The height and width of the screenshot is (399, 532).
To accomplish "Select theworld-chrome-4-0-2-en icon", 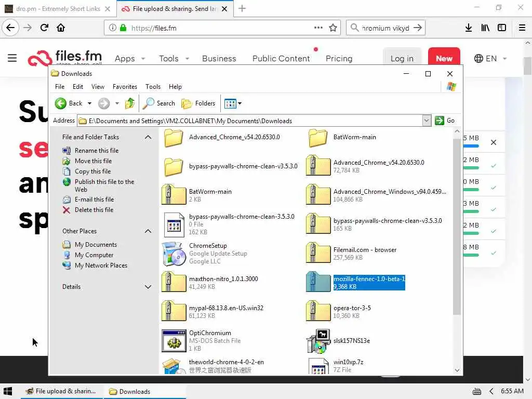I will coord(174,366).
